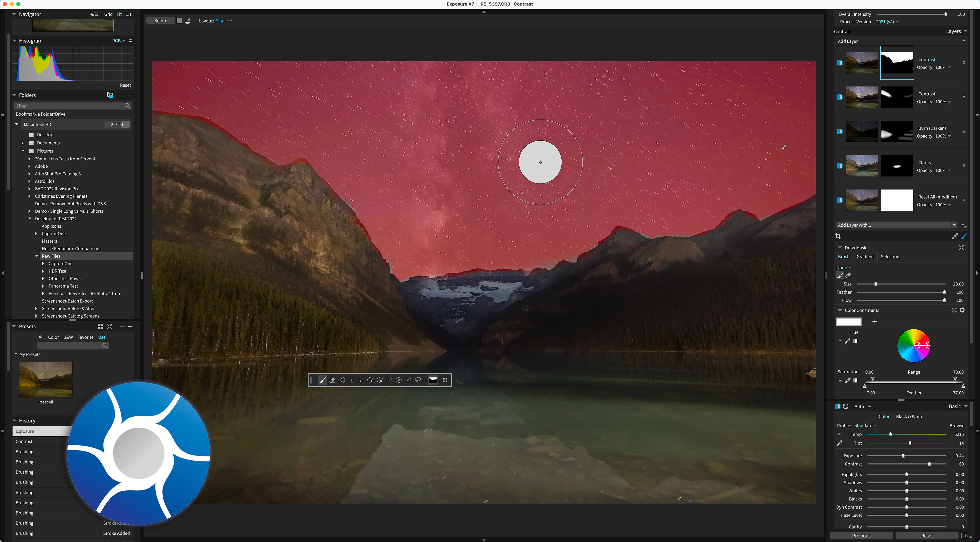Select the eraser in the floating mask toolbar
Viewport: 980px width, 542px height.
(x=332, y=380)
